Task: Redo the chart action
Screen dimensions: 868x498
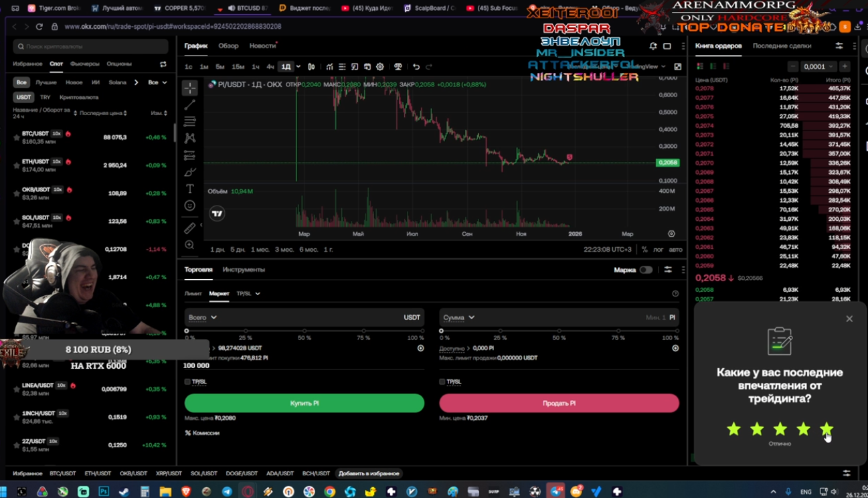Action: click(x=429, y=67)
